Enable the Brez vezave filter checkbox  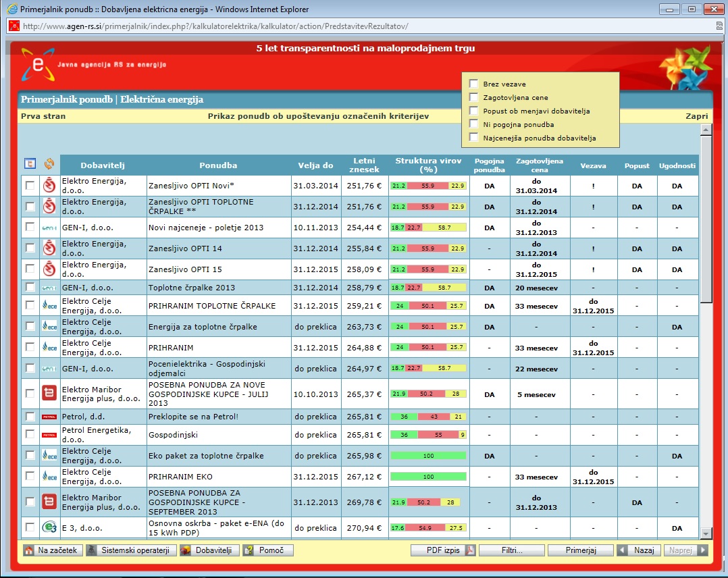pyautogui.click(x=473, y=84)
